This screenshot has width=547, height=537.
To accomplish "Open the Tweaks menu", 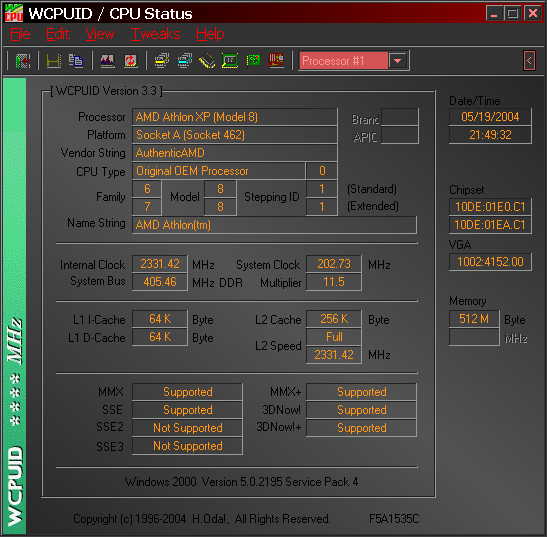I will (x=156, y=34).
